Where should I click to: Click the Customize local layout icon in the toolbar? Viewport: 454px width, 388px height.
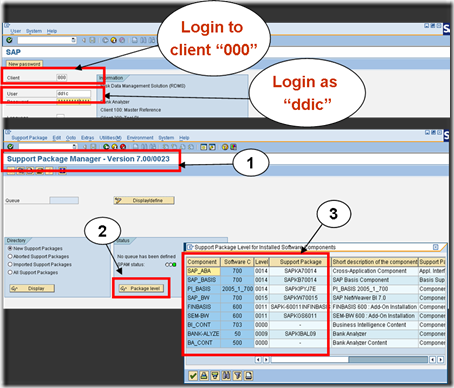(x=234, y=147)
